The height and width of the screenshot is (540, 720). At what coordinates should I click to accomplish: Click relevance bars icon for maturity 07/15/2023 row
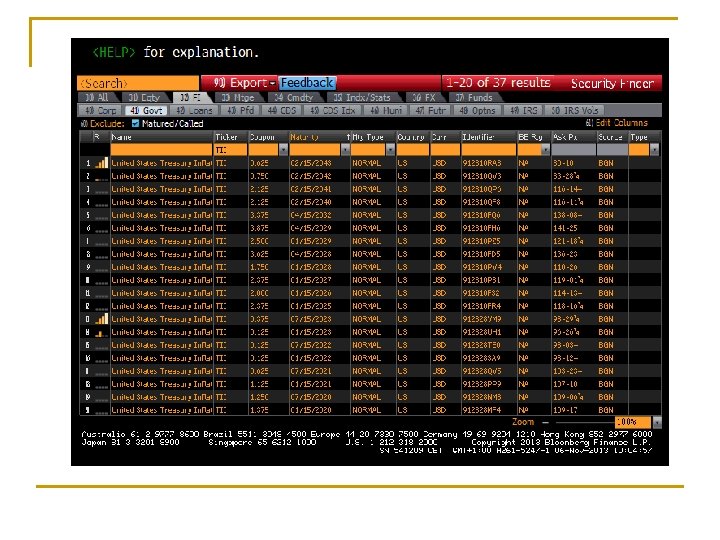coord(101,319)
